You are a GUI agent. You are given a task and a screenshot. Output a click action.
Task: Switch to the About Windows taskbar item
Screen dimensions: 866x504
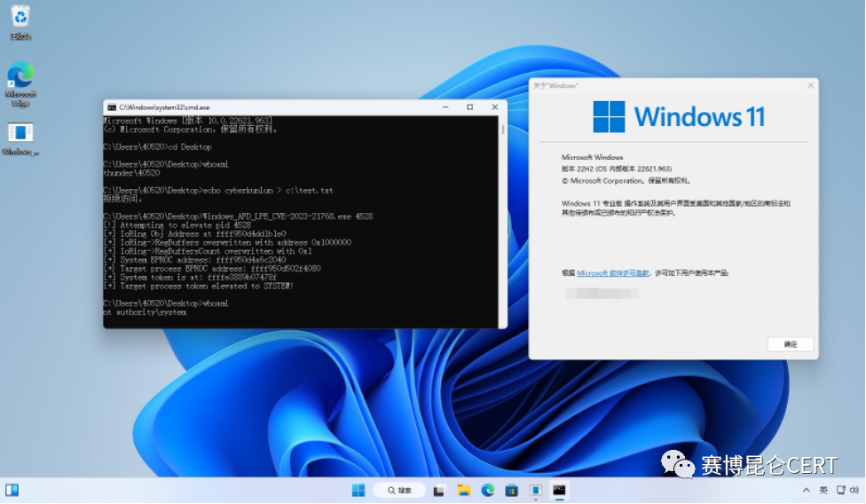click(535, 490)
